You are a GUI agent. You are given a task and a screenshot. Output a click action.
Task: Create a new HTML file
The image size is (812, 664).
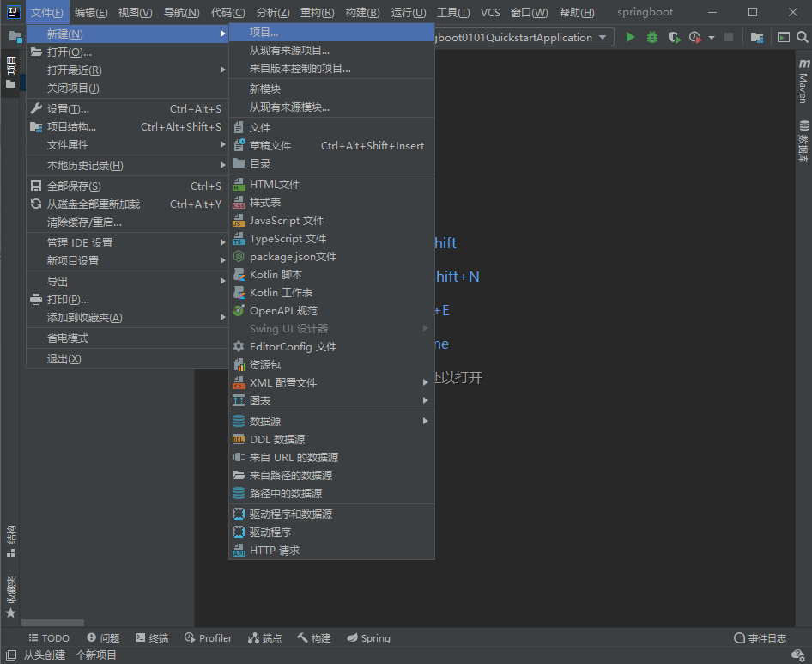[331, 185]
